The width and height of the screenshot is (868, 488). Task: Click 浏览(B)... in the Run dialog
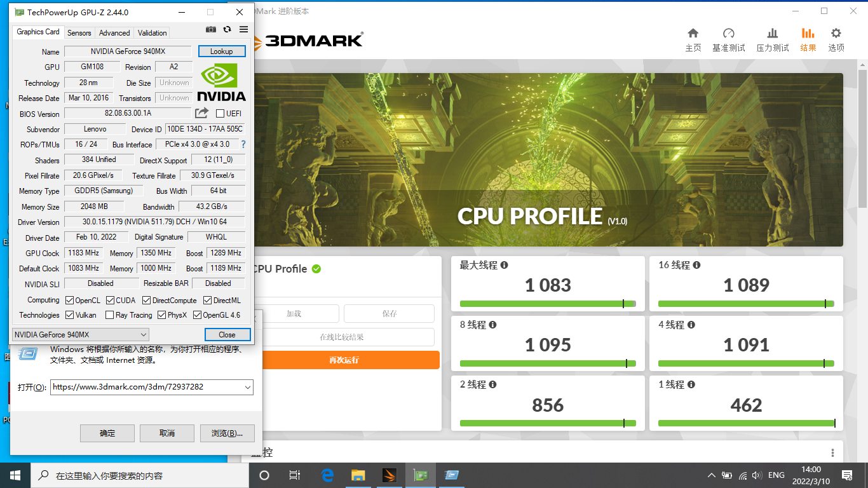[x=227, y=433]
